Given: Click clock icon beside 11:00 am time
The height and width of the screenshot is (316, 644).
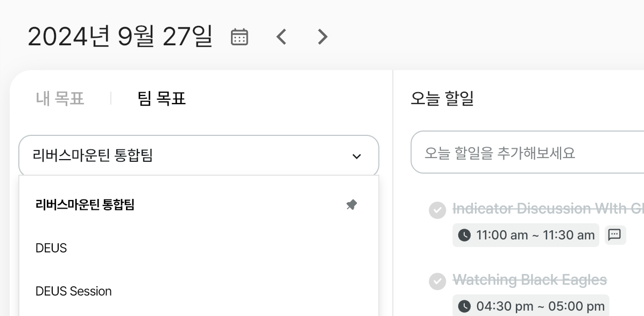Looking at the screenshot, I should [x=464, y=235].
